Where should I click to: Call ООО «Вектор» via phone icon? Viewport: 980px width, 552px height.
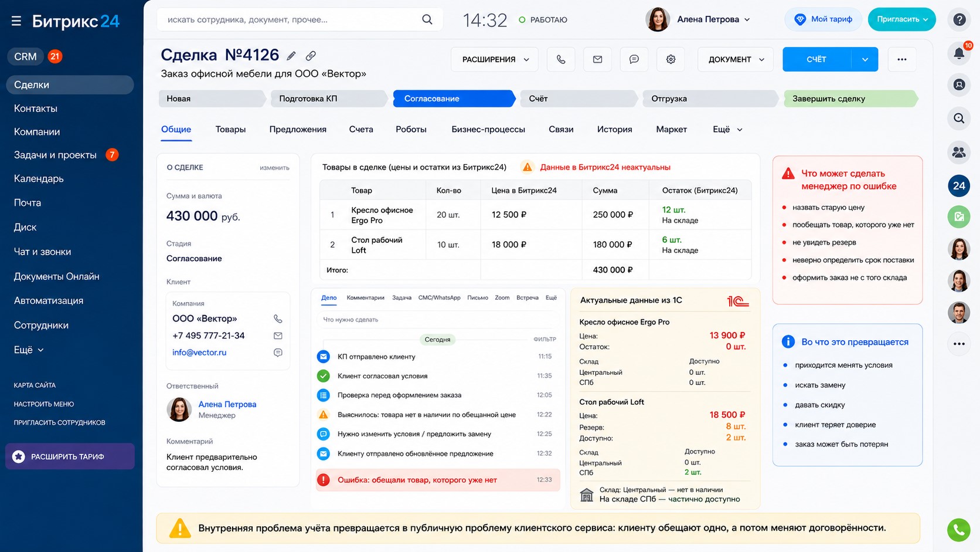coord(278,319)
